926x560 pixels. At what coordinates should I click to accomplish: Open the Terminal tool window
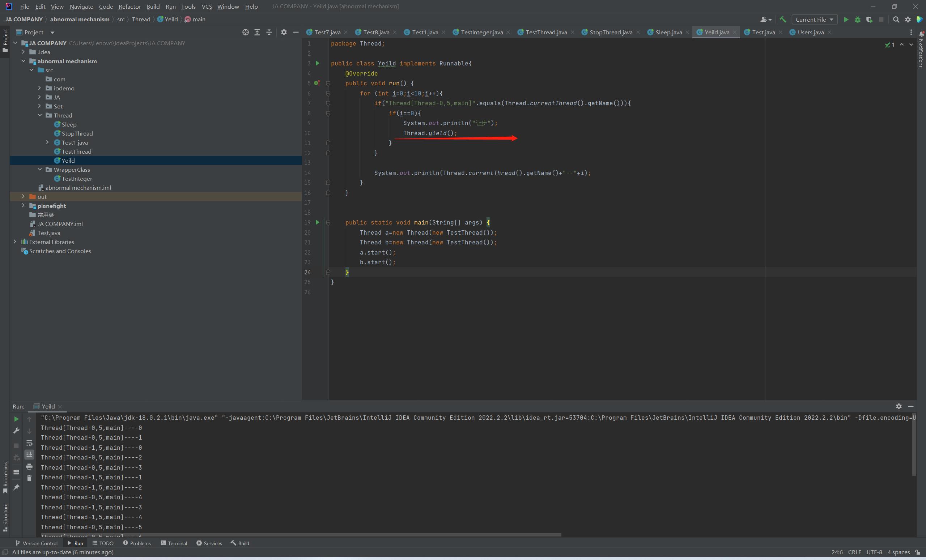[174, 543]
